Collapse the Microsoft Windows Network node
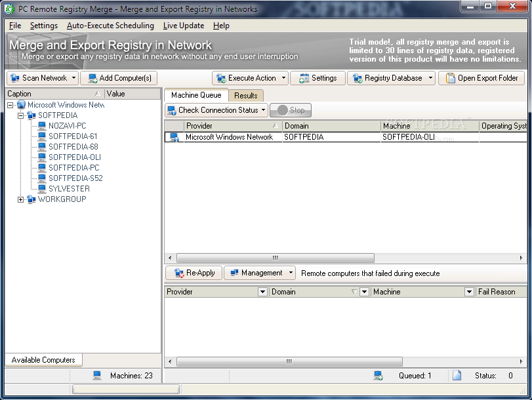This screenshot has width=532, height=400. [x=10, y=105]
